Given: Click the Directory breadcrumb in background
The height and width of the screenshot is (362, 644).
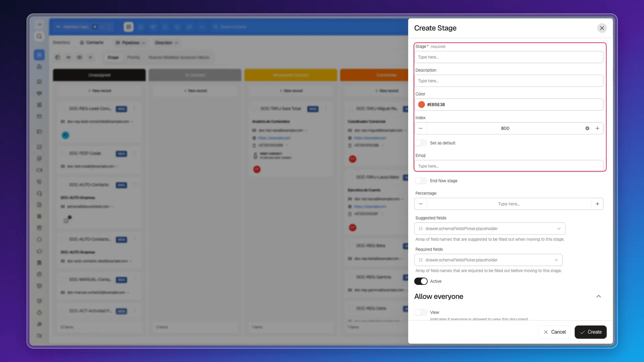Looking at the screenshot, I should [x=61, y=43].
